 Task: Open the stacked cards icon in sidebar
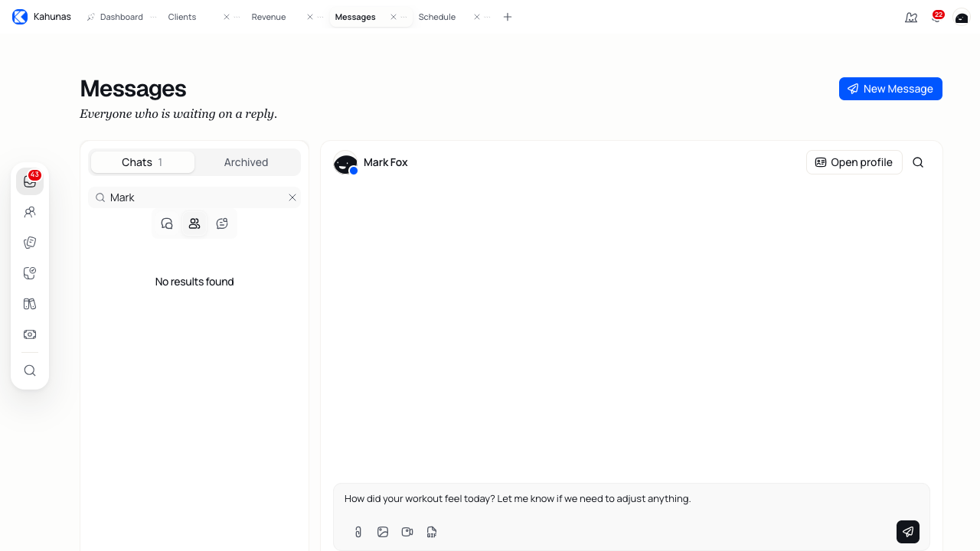coord(30,243)
